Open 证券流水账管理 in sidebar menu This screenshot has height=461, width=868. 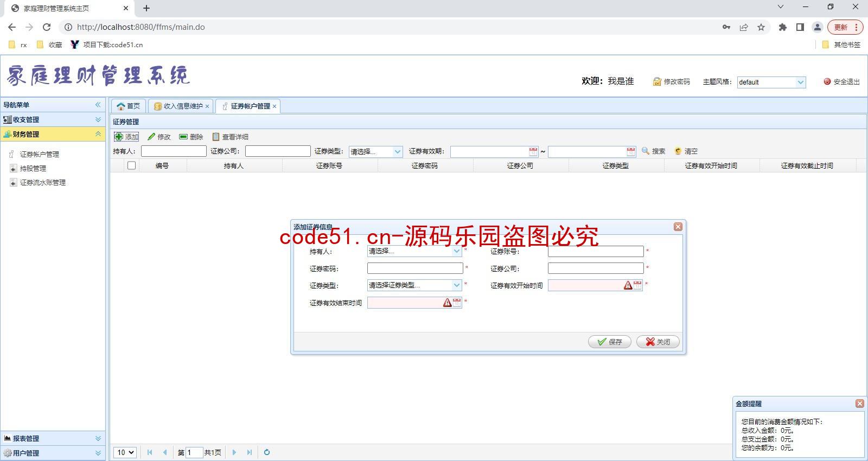click(x=43, y=182)
